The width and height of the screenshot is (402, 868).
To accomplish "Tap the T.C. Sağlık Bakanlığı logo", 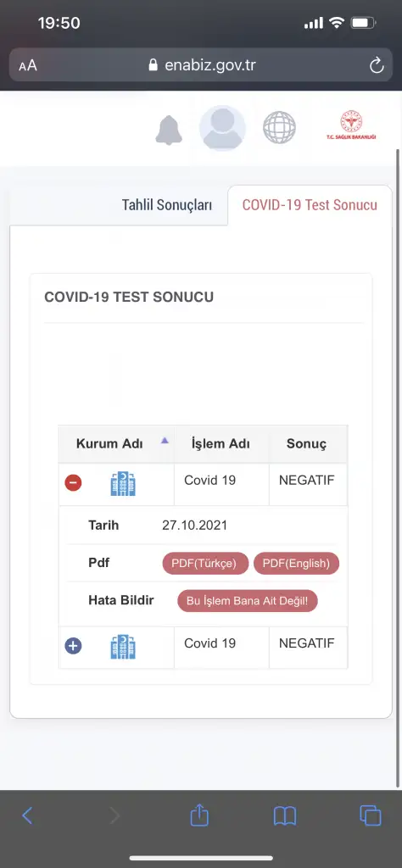I will [x=351, y=125].
